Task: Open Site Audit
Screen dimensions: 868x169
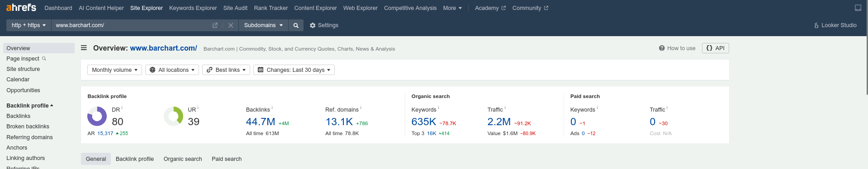Action: point(235,8)
